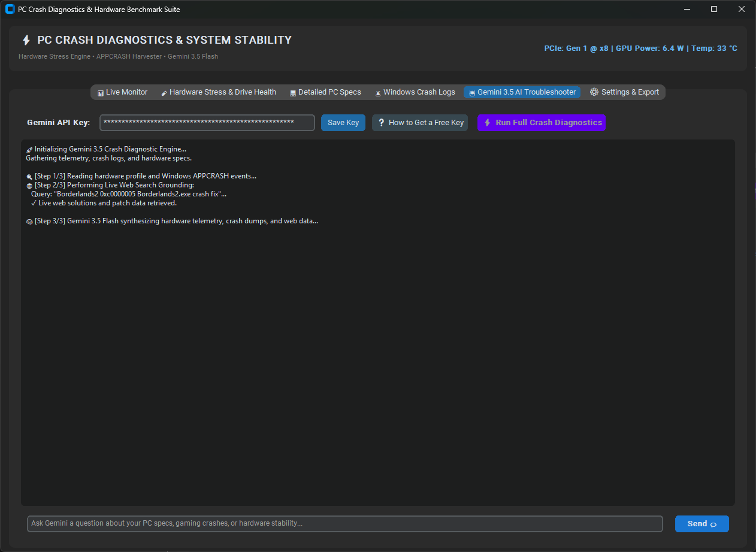Click the Detailed PC Specs tab icon
Image resolution: width=756 pixels, height=552 pixels.
[x=293, y=93]
